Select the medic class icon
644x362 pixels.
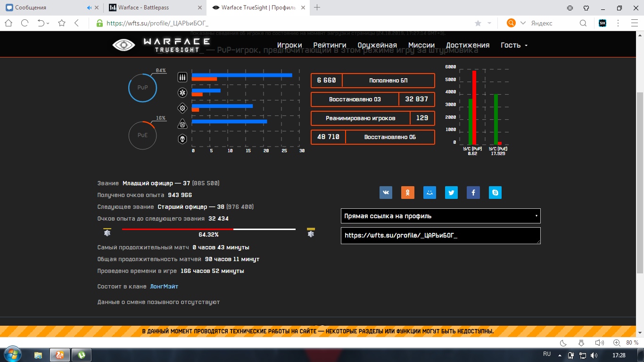pyautogui.click(x=182, y=92)
